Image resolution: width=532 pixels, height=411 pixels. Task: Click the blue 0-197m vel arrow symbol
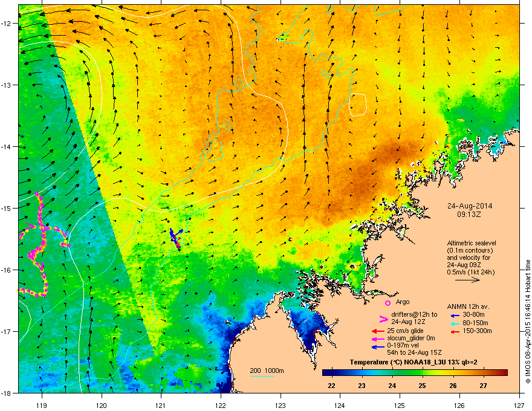tap(378, 347)
